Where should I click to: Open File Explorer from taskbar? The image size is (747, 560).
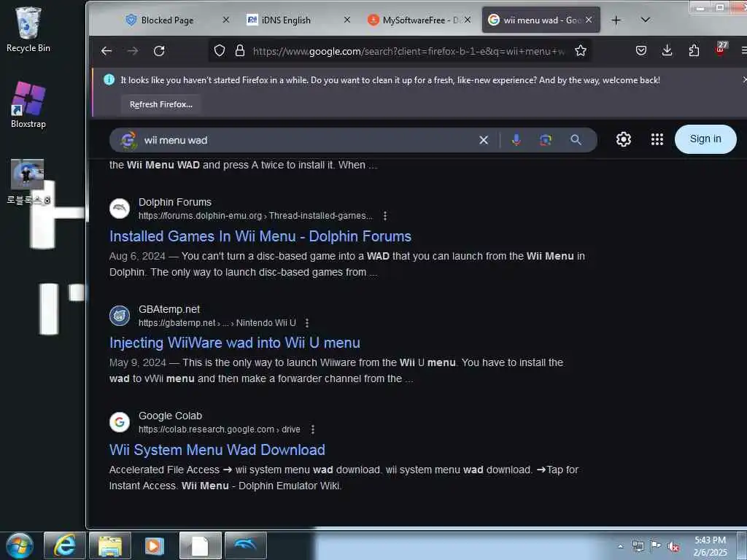click(x=110, y=545)
